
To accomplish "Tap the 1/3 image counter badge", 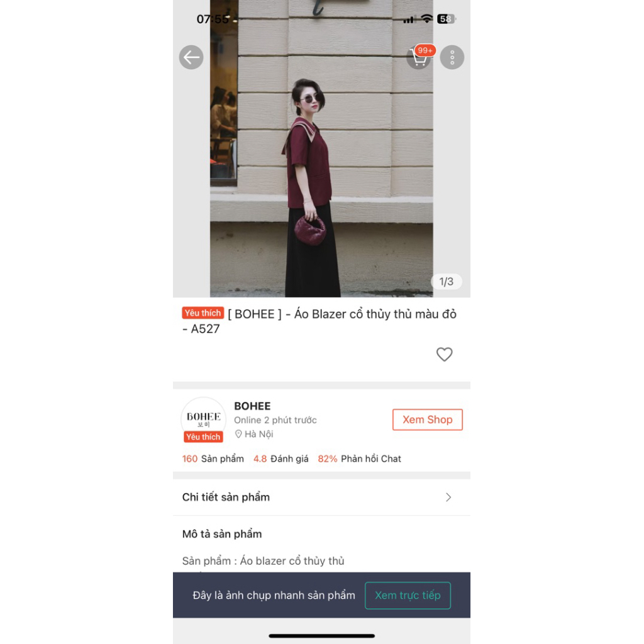I will (446, 281).
